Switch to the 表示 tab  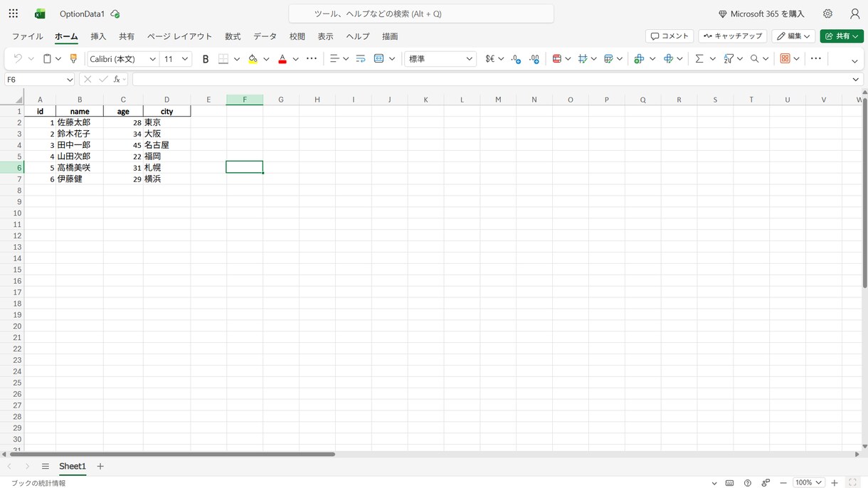coord(325,36)
